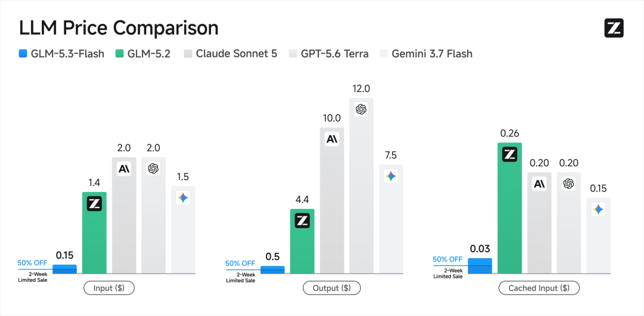Click the Z logo in top-right corner

click(x=614, y=29)
